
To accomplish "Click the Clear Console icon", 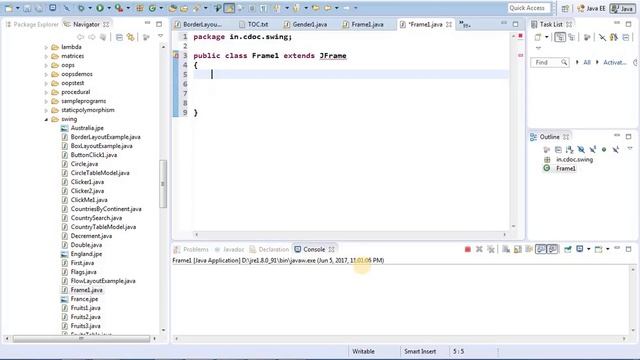I will pos(506,249).
